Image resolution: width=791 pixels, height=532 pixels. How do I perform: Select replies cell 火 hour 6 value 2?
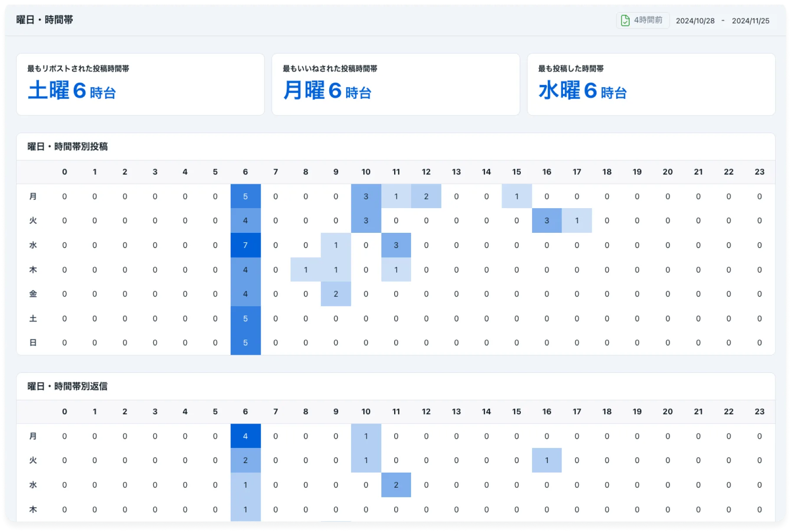(x=245, y=460)
